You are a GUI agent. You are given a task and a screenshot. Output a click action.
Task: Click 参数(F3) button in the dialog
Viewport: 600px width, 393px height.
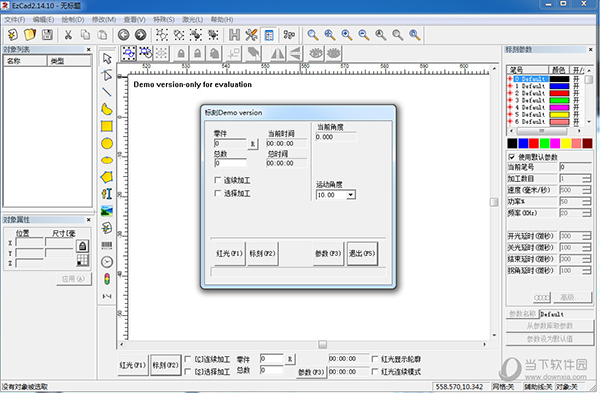pyautogui.click(x=328, y=253)
